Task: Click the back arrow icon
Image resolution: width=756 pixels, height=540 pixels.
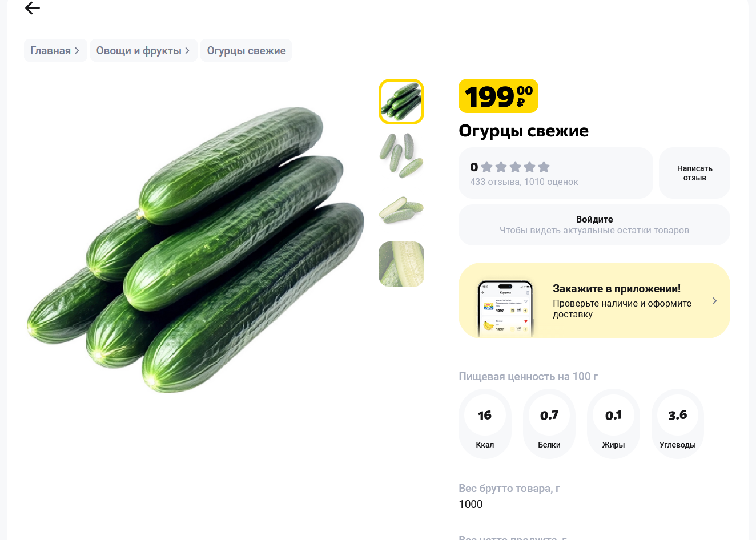Action: tap(33, 8)
